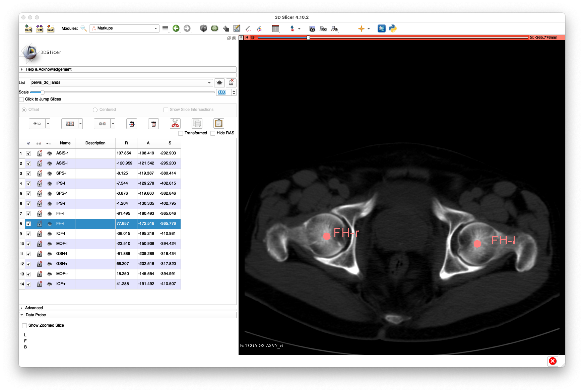
Task: Click the lock icon for ASIS-r
Action: (x=40, y=153)
